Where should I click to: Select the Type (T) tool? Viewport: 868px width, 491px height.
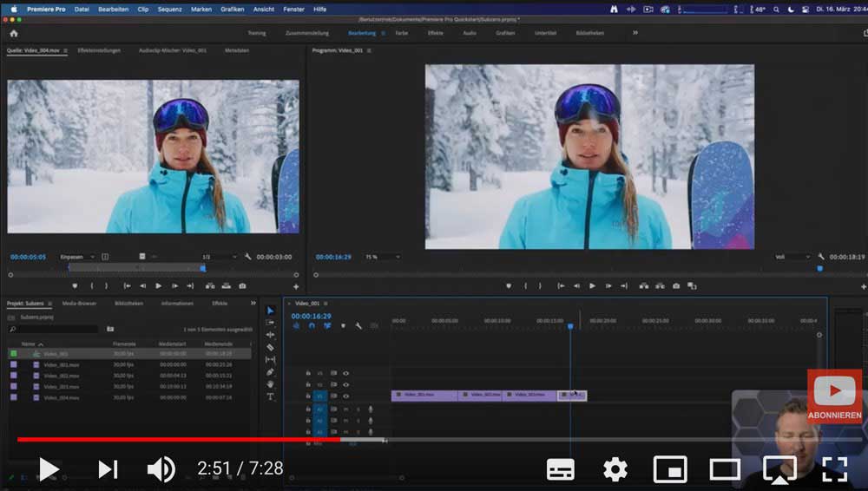click(x=270, y=396)
